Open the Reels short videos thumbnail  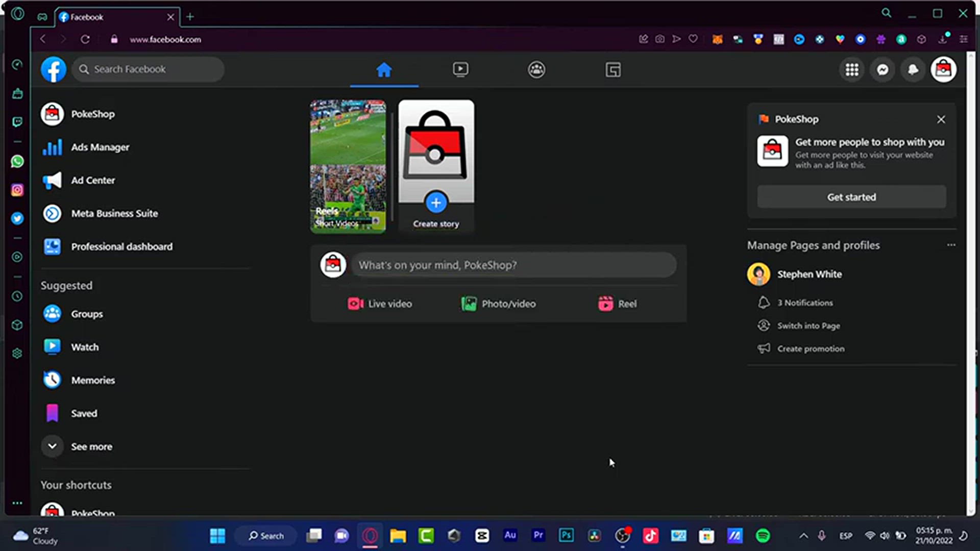[x=348, y=166]
